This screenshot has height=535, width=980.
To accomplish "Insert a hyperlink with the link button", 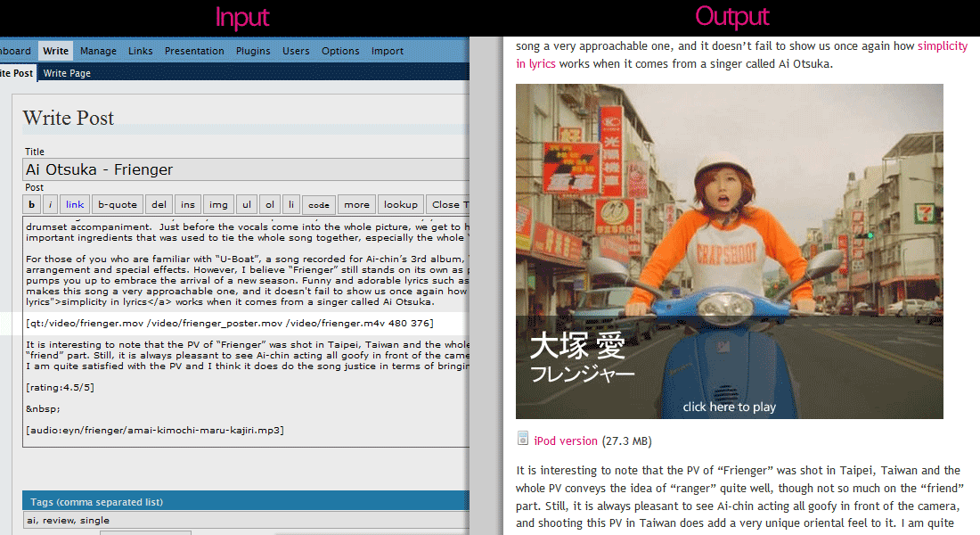I will [75, 204].
